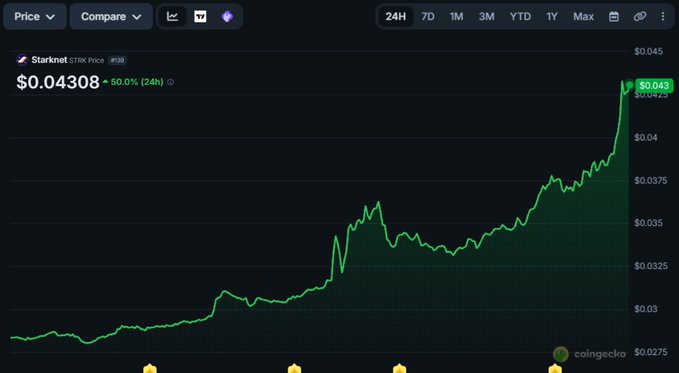The height and width of the screenshot is (373, 679).
Task: Click the info icon next to 24h change
Action: click(x=171, y=82)
